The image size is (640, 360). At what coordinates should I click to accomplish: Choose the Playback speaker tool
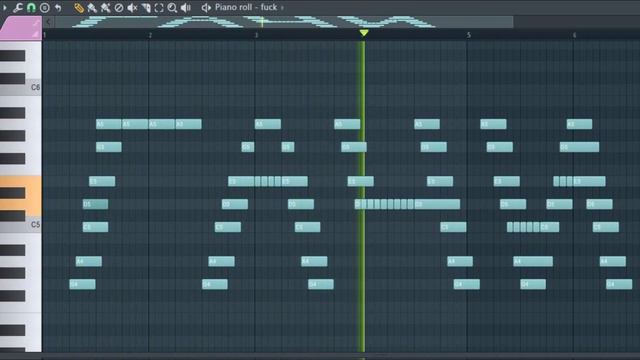(186, 7)
